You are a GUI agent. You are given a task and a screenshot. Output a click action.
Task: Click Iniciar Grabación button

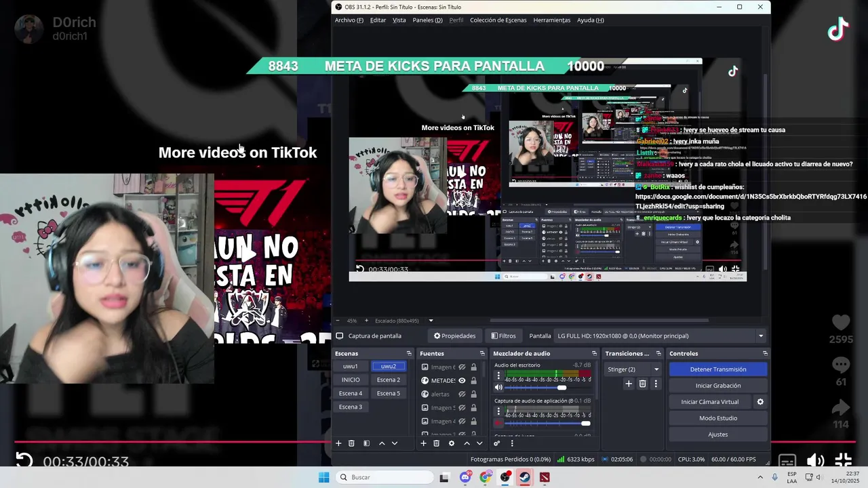point(718,386)
